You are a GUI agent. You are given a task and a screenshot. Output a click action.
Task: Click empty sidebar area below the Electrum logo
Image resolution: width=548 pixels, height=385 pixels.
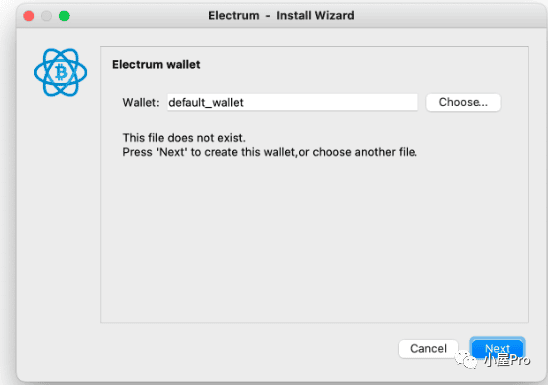click(59, 210)
